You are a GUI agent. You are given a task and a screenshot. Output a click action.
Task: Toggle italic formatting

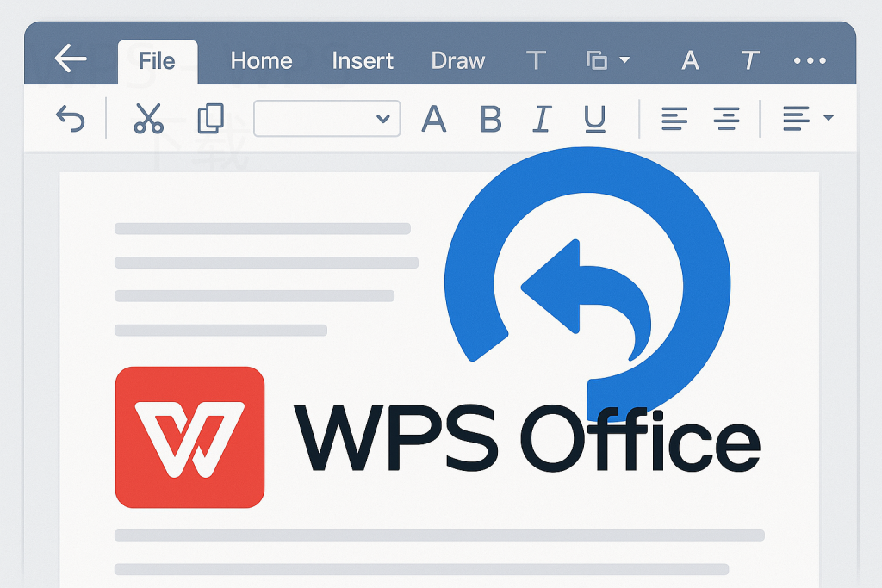(541, 120)
